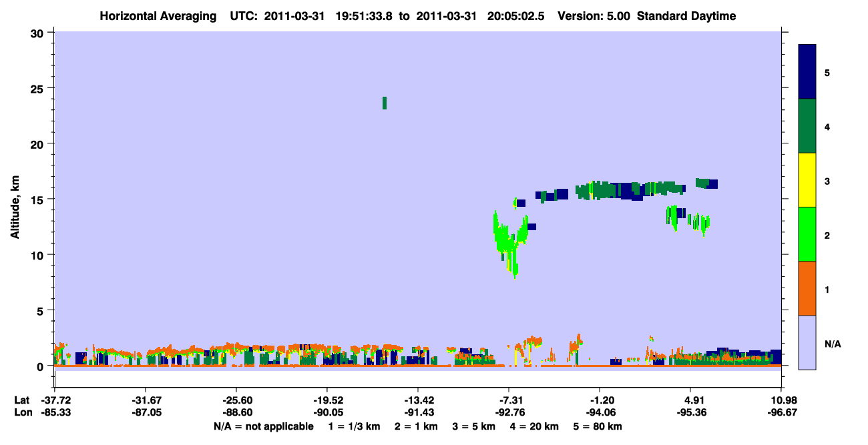This screenshot has height=445, width=868.
Task: Click the altitude tick label 30
Action: pyautogui.click(x=39, y=33)
